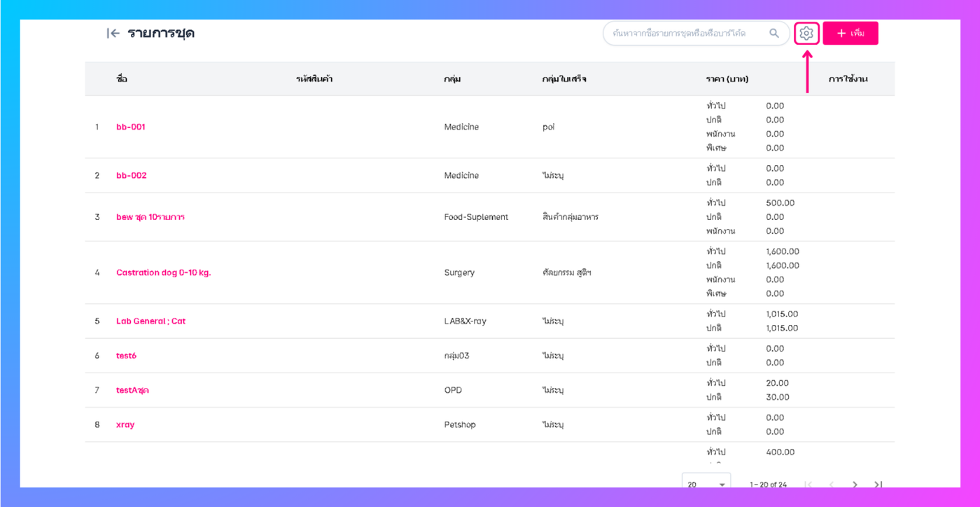This screenshot has height=507, width=980.
Task: Open the bb-002 set link
Action: (132, 175)
